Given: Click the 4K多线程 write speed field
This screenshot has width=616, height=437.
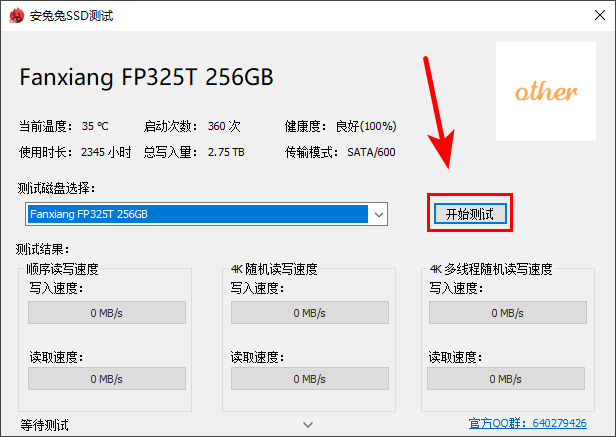Looking at the screenshot, I should click(x=507, y=313).
